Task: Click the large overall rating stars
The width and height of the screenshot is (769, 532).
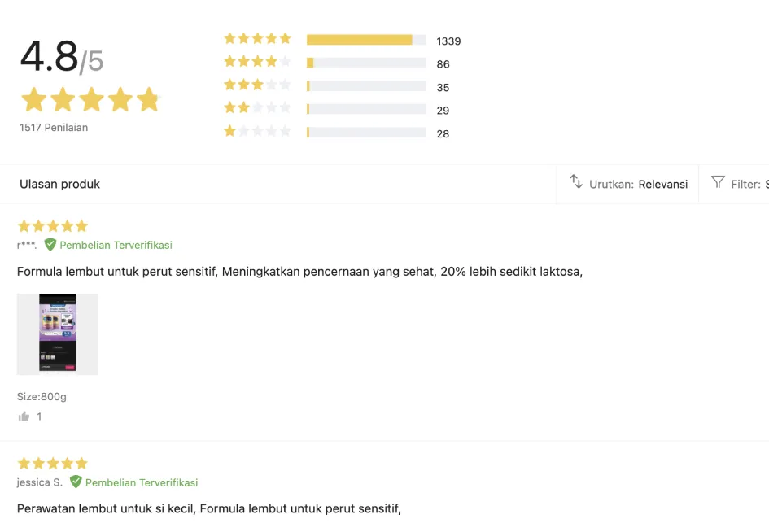Action: 90,100
